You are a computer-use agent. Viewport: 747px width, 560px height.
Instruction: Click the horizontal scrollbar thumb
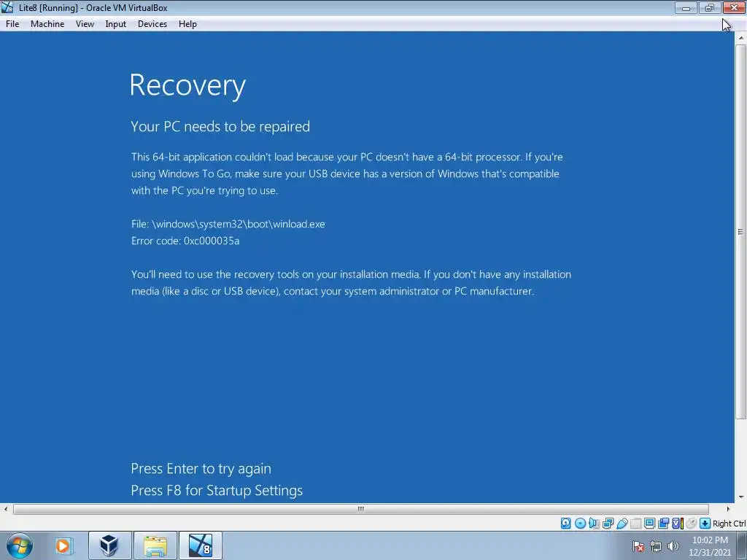[x=361, y=509]
